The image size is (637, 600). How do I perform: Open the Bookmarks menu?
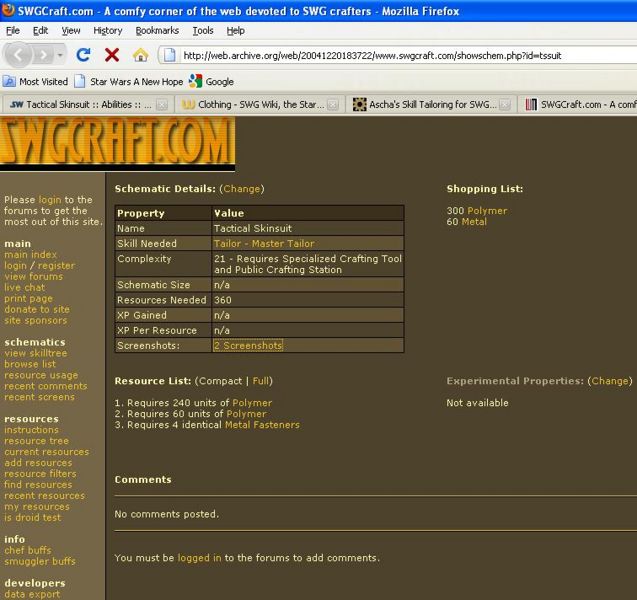tap(157, 31)
